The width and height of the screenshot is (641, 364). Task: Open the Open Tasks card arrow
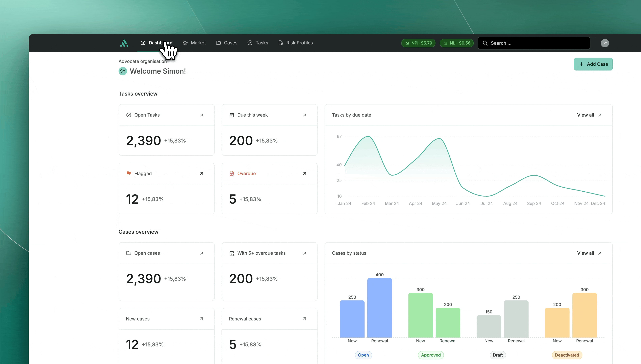(x=201, y=115)
